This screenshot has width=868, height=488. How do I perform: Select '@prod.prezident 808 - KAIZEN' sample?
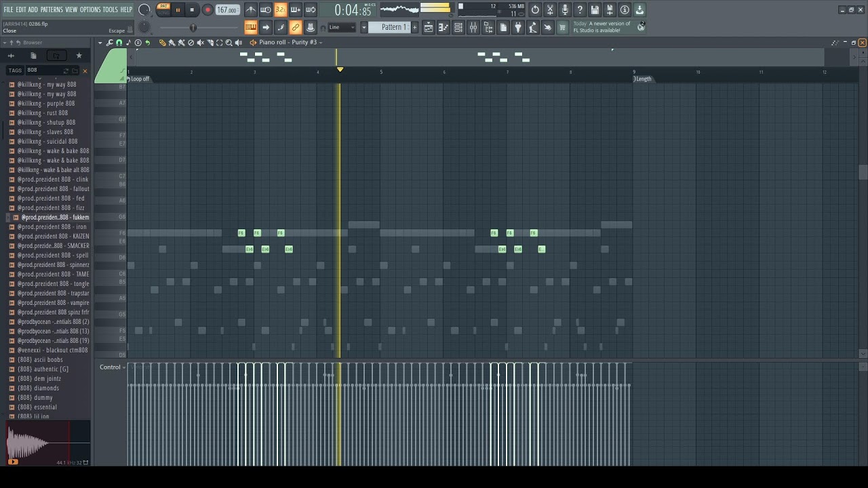coord(53,237)
